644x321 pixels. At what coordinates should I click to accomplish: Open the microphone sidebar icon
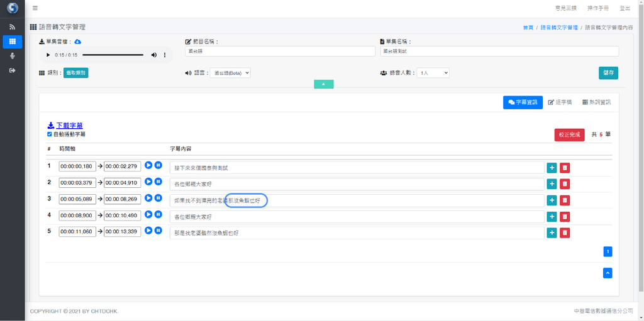pos(13,56)
